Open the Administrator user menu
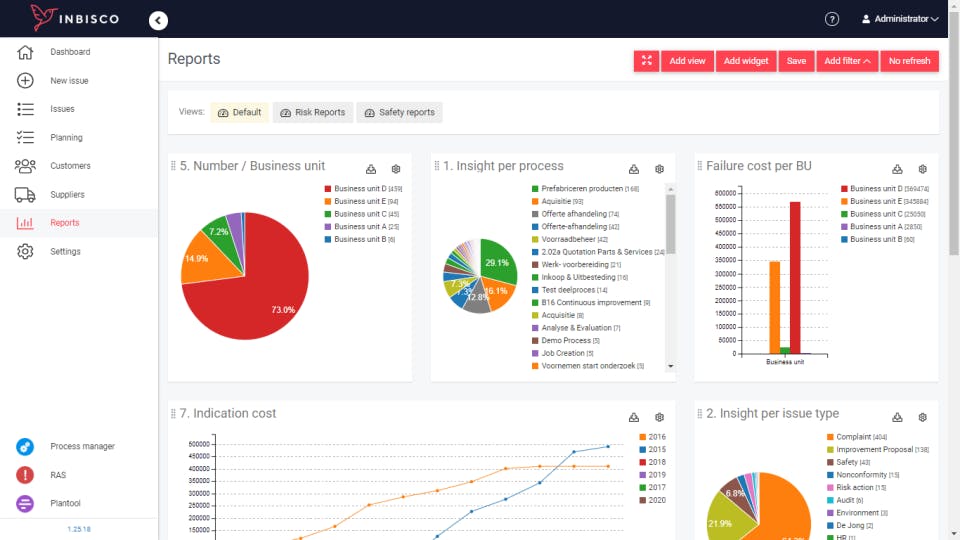The height and width of the screenshot is (540, 960). pos(900,19)
